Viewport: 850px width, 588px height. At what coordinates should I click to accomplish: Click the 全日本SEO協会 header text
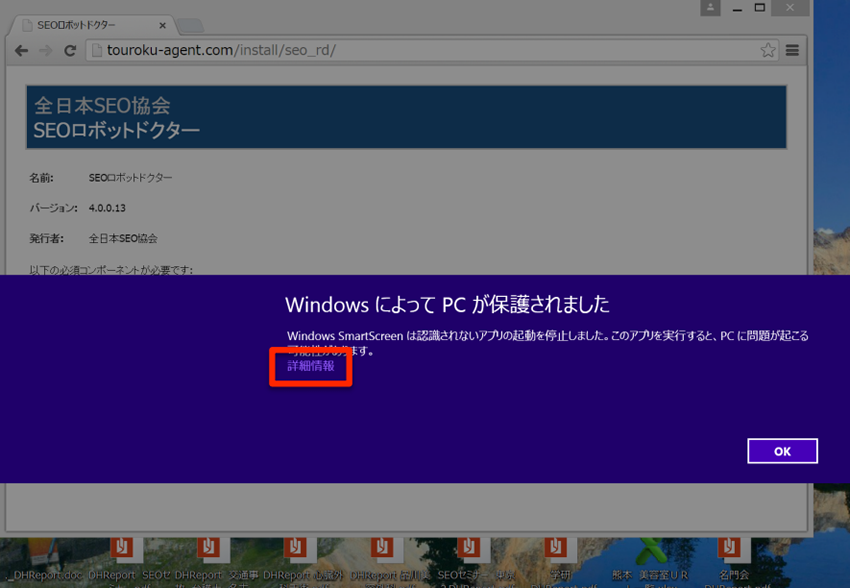click(x=102, y=106)
